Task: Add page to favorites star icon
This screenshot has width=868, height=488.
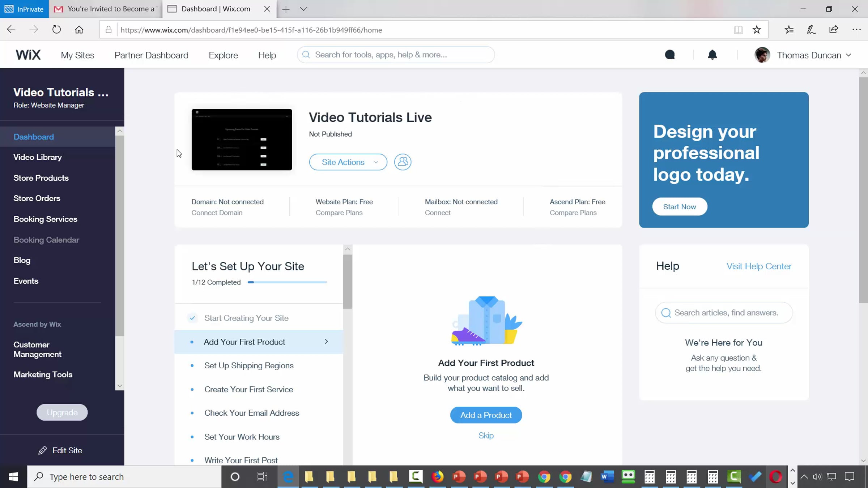Action: (x=757, y=30)
